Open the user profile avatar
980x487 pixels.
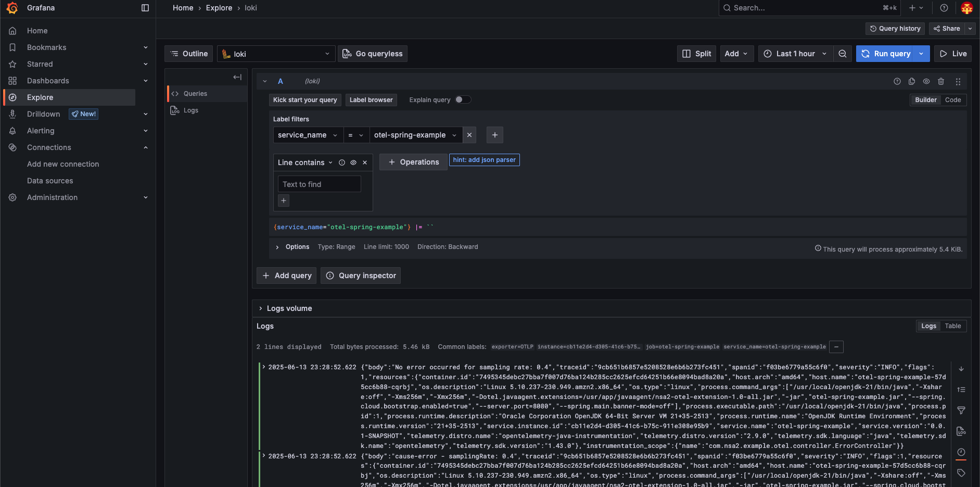(967, 8)
